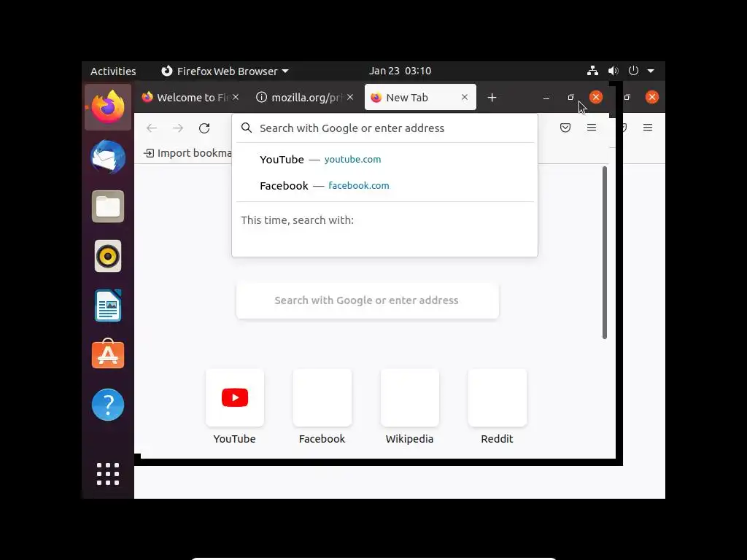The height and width of the screenshot is (560, 747).
Task: Close the Welcome to Firefox tab
Action: pyautogui.click(x=236, y=97)
